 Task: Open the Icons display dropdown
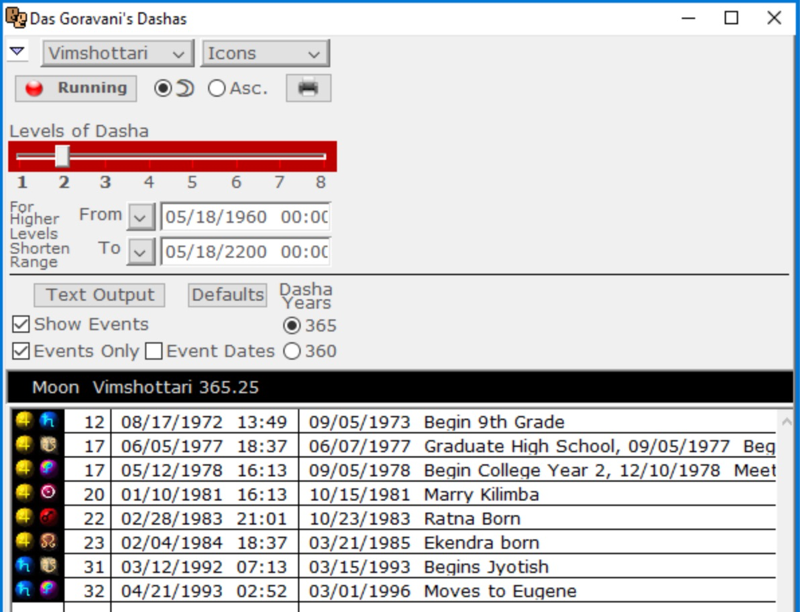click(265, 54)
